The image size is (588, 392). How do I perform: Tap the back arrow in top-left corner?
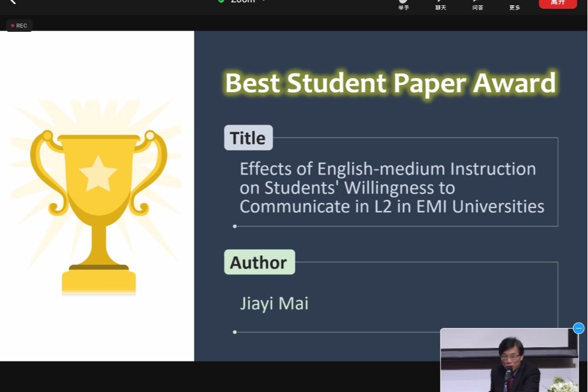12,2
